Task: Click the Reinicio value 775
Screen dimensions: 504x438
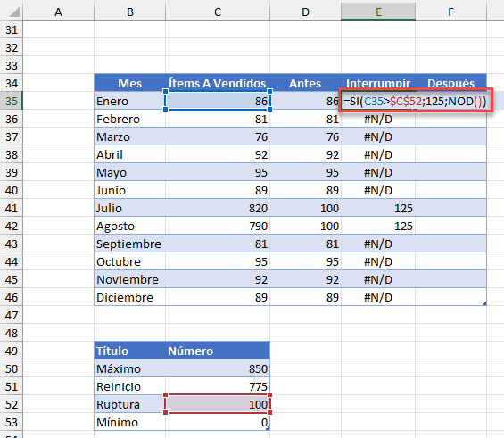Action: pyautogui.click(x=218, y=386)
